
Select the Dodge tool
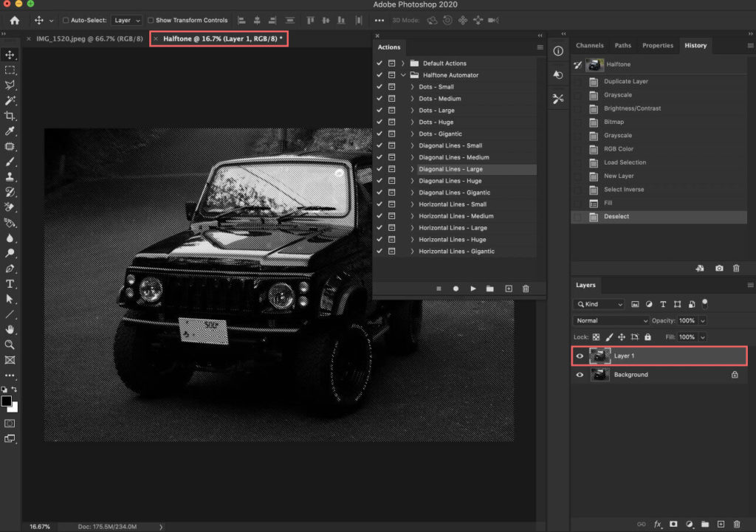10,253
